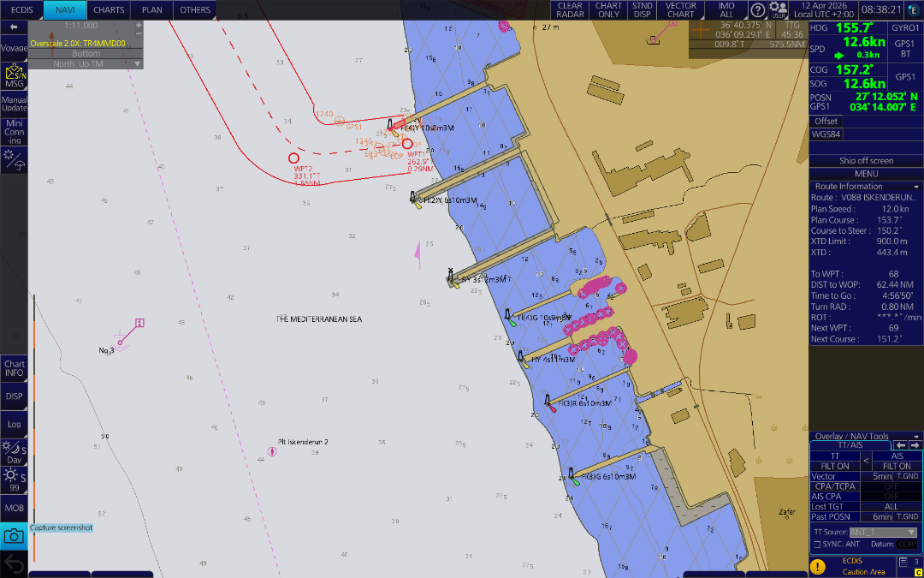This screenshot has height=578, width=924.
Task: Click the zoom-in plus on scale bar
Action: click(x=139, y=26)
